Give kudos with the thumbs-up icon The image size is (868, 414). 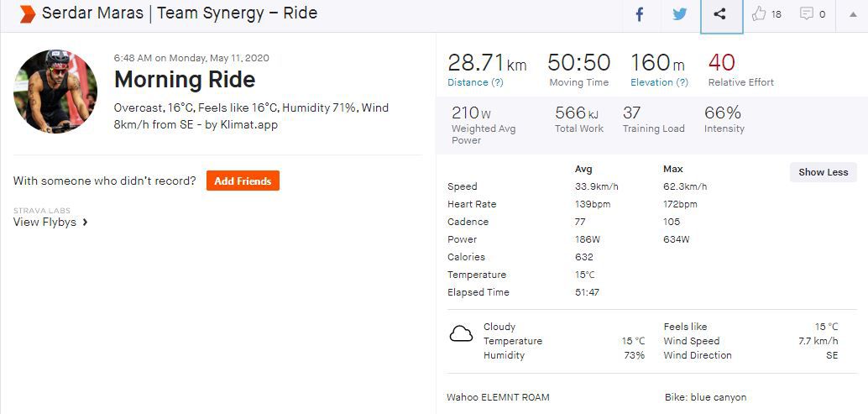tap(760, 14)
